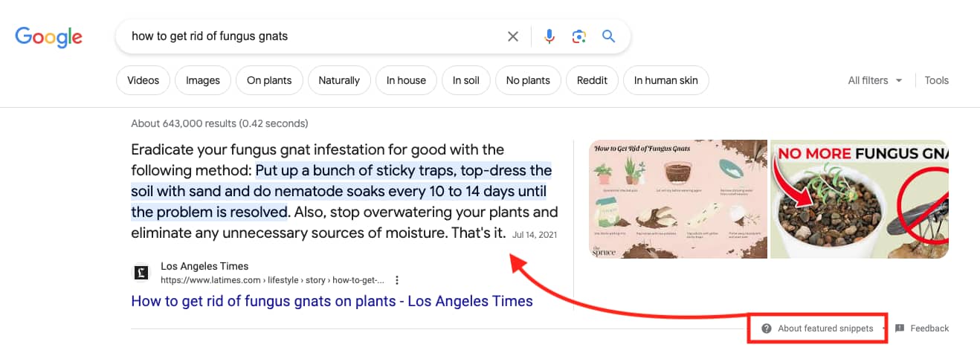
Task: Select the In house filter chip
Action: [x=406, y=80]
